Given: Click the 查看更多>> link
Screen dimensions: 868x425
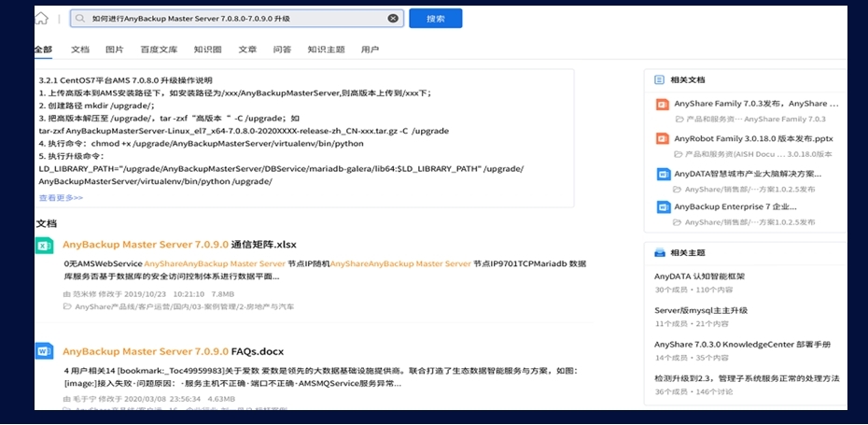Looking at the screenshot, I should tap(61, 197).
